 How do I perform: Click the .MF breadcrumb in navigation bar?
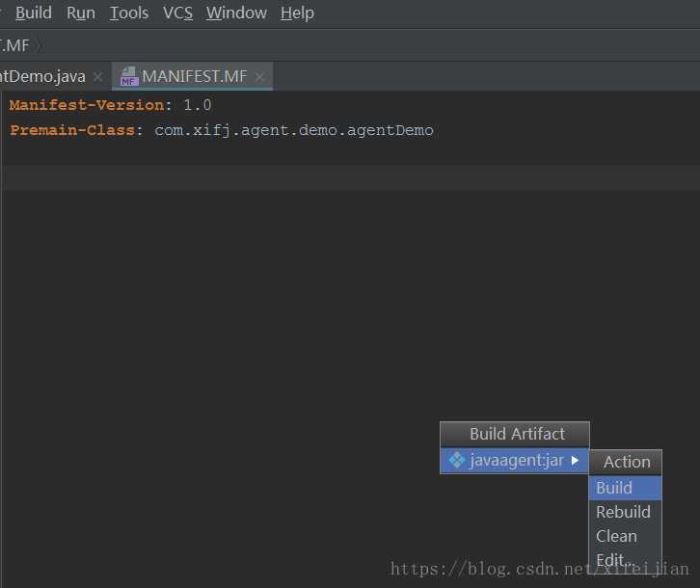(15, 45)
